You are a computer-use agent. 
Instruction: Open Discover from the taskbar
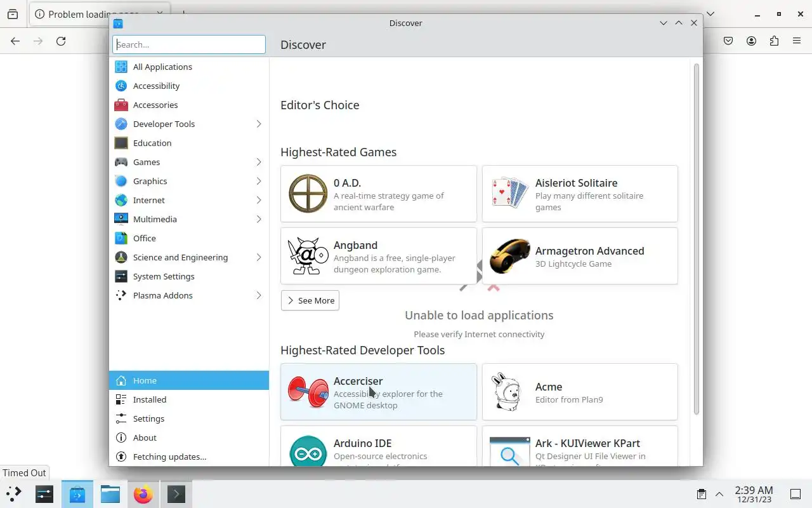click(x=77, y=494)
